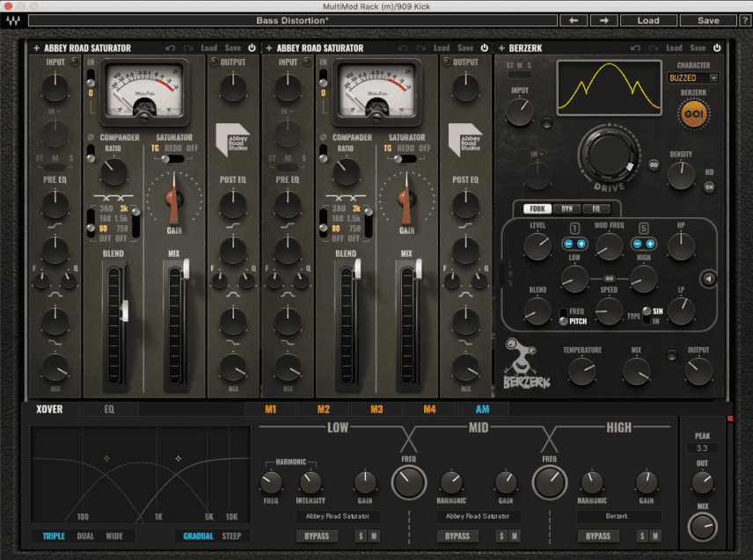Image resolution: width=753 pixels, height=560 pixels.
Task: Click the Bass Distortion preset name field
Action: coord(292,20)
